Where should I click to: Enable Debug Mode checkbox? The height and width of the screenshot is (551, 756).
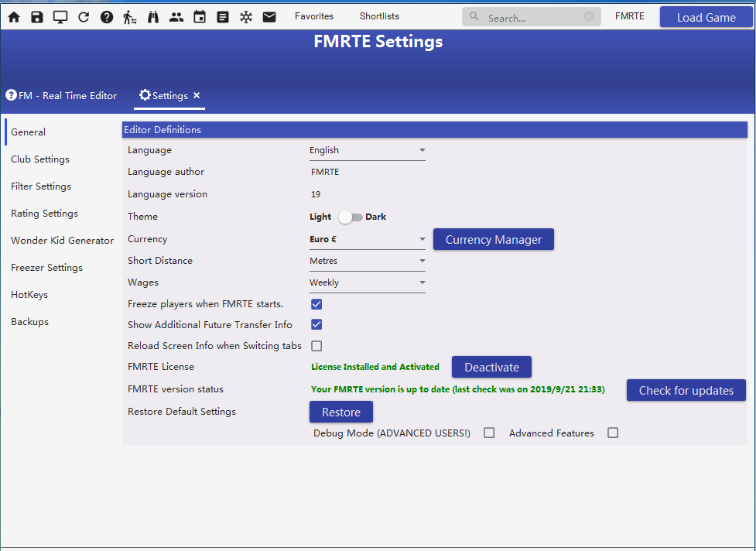[x=489, y=433]
